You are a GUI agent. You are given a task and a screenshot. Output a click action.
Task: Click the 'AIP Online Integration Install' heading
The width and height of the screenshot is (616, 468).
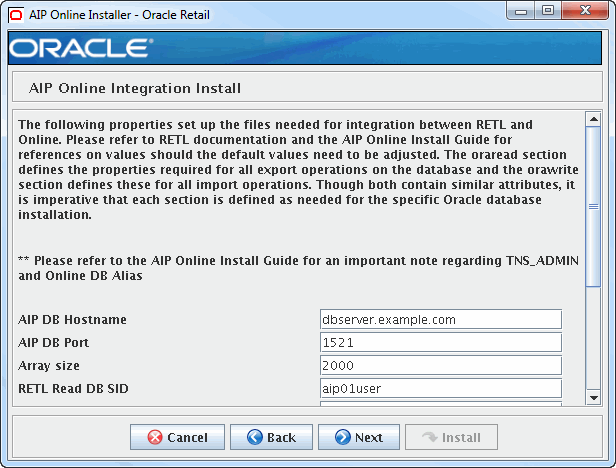[x=135, y=88]
